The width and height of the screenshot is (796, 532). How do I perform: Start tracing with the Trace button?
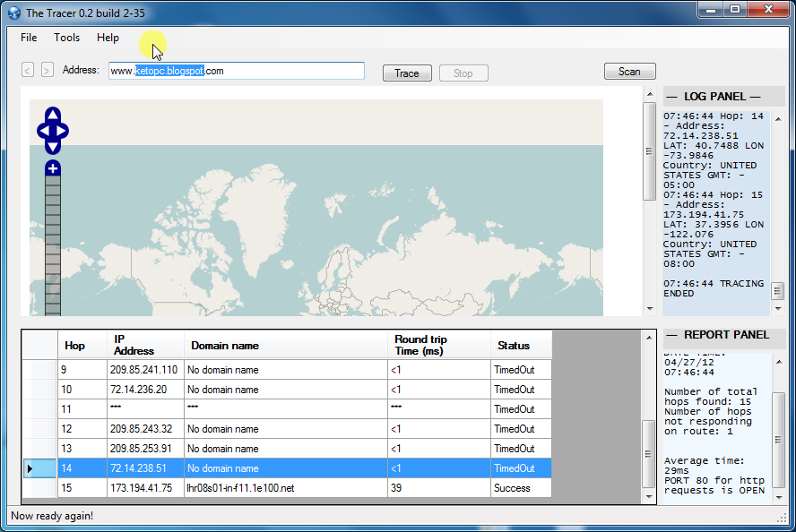click(407, 72)
